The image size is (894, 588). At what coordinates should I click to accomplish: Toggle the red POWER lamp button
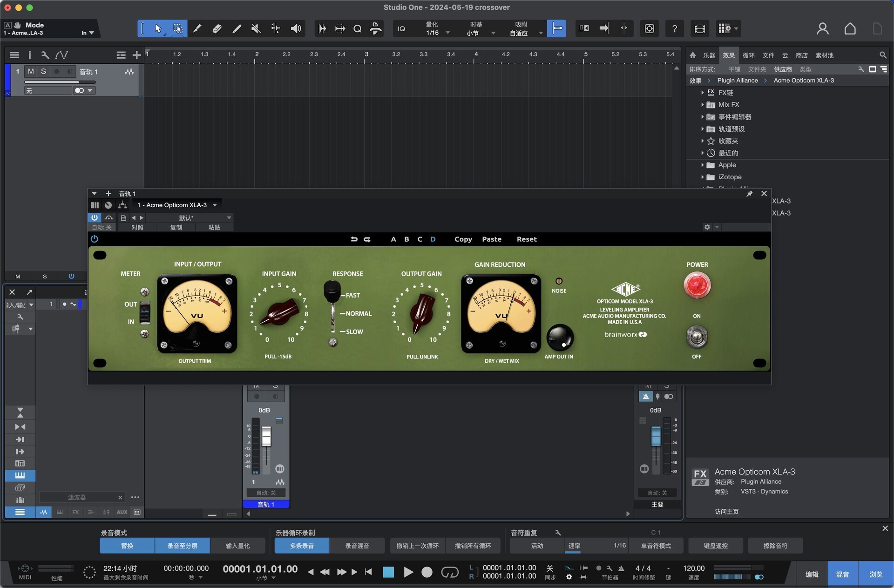click(x=697, y=285)
